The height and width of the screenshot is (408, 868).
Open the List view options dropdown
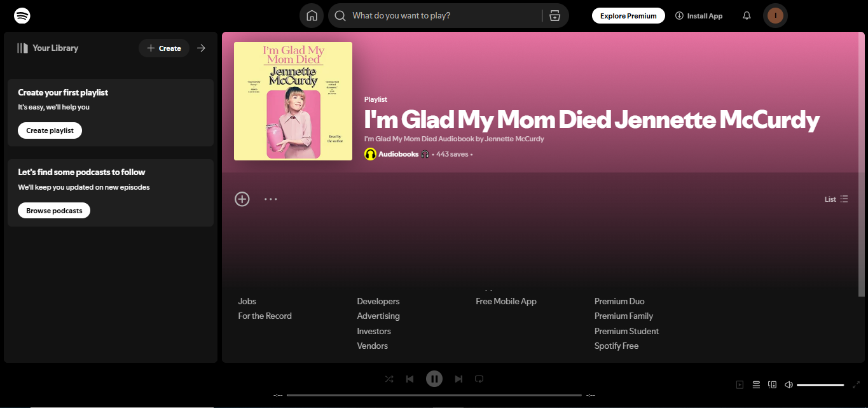coord(836,199)
